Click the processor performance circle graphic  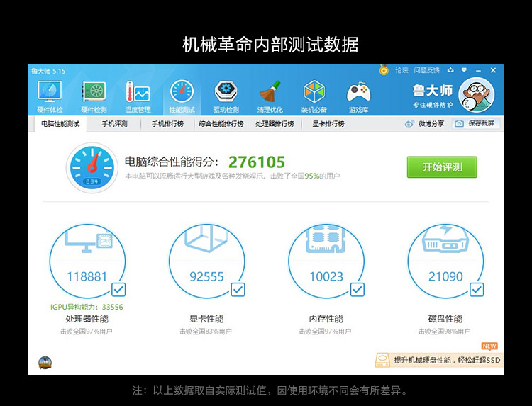[x=87, y=261]
